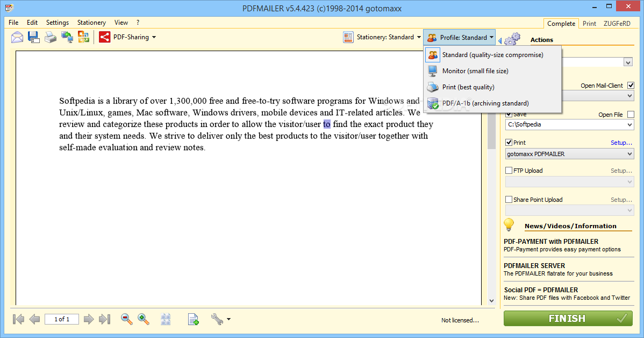Click the green FINISH button
The width and height of the screenshot is (644, 338).
(x=568, y=318)
